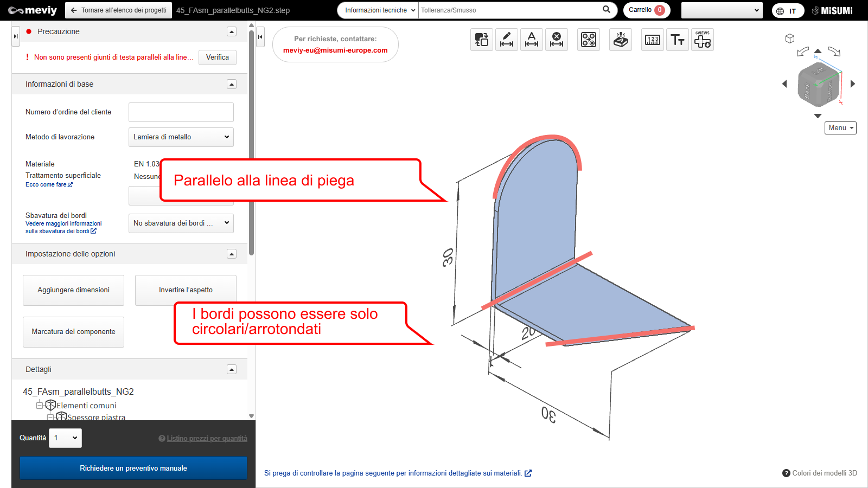Rotate view clockwise with curved right arrow
This screenshot has width=868, height=488.
(834, 52)
